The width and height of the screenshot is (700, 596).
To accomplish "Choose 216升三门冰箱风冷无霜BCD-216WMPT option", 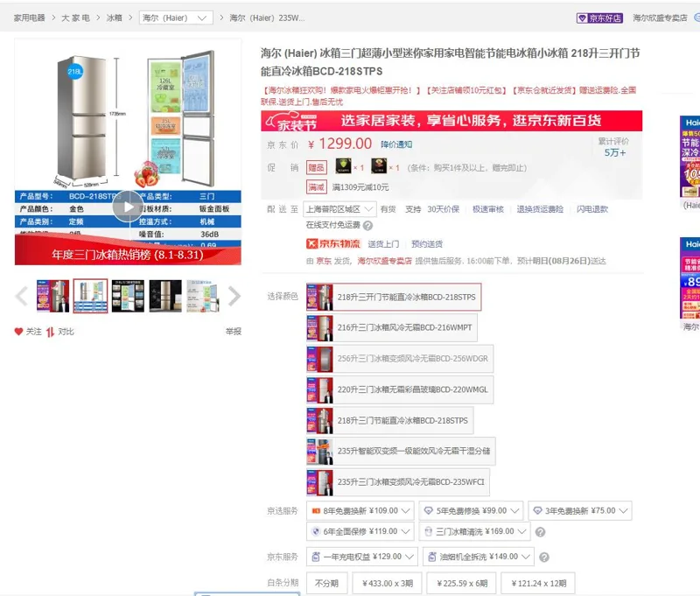I will click(x=391, y=327).
